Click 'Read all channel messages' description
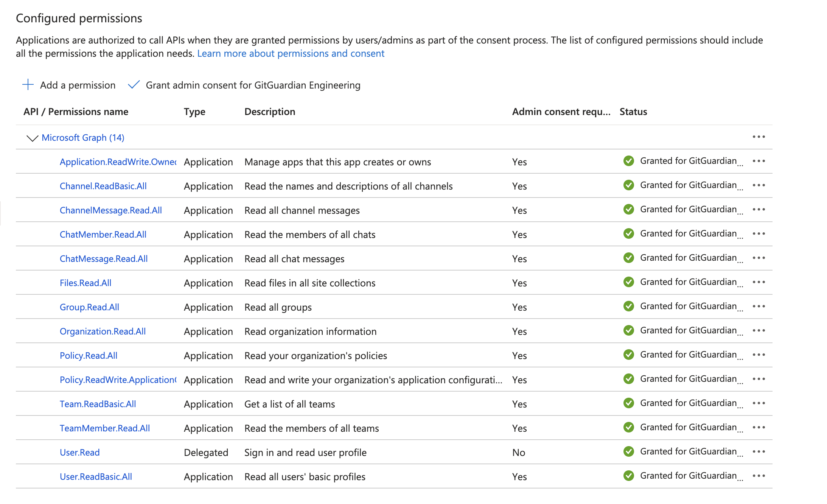Viewport: 827px width, 504px height. [302, 210]
